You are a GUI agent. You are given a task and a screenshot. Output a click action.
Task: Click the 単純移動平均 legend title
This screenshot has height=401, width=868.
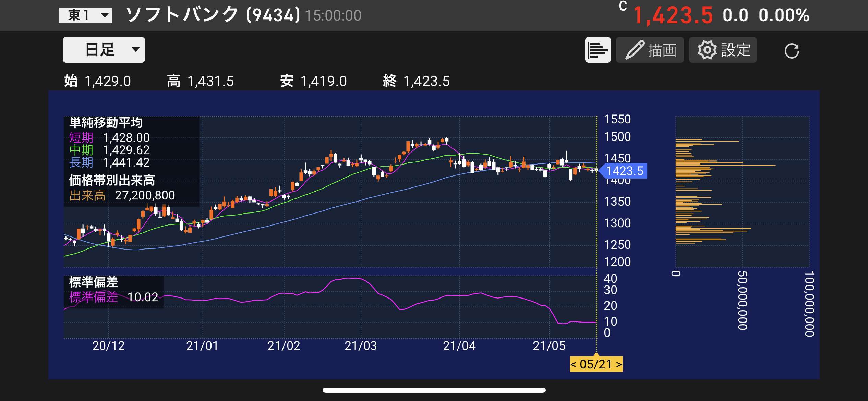coord(106,123)
